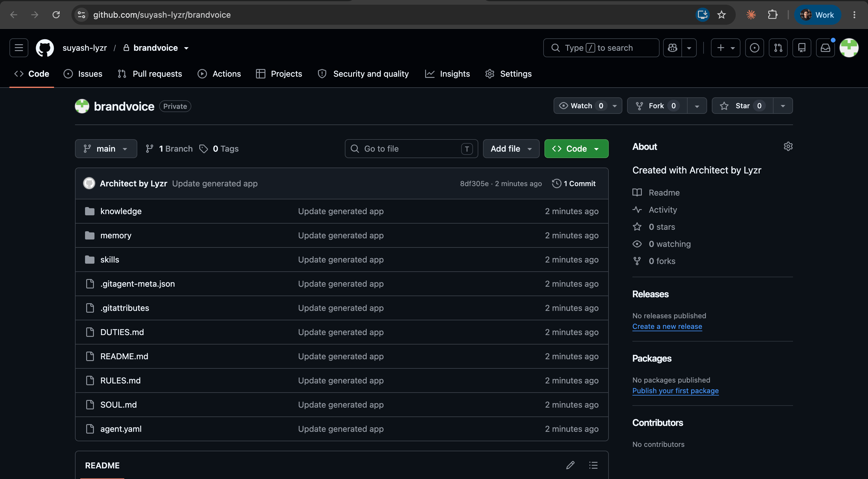Open the Chrome three-dot menu
Viewport: 868px width, 479px height.
click(x=854, y=14)
